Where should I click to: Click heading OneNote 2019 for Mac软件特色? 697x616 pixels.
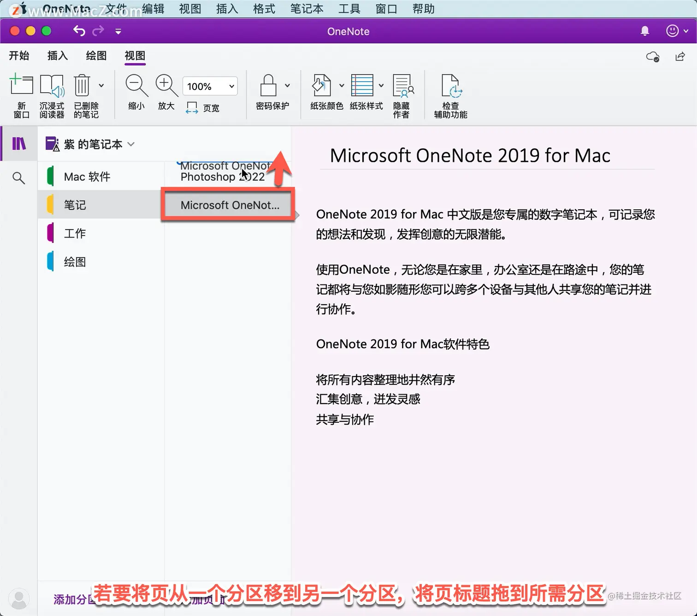[402, 344]
